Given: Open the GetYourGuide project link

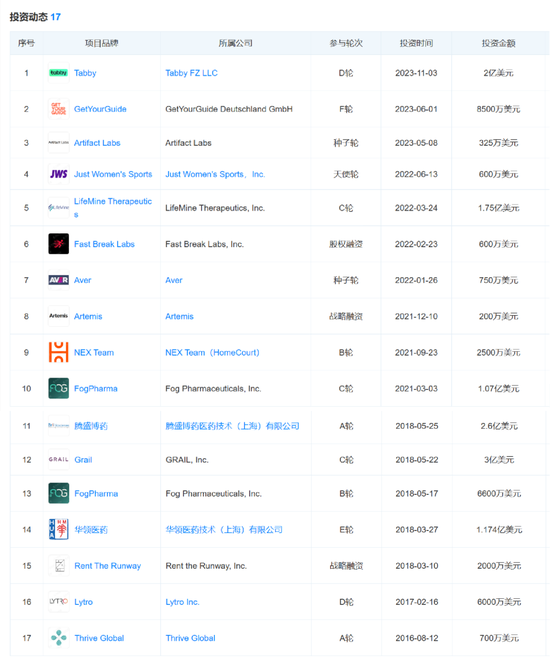Looking at the screenshot, I should pos(100,109).
